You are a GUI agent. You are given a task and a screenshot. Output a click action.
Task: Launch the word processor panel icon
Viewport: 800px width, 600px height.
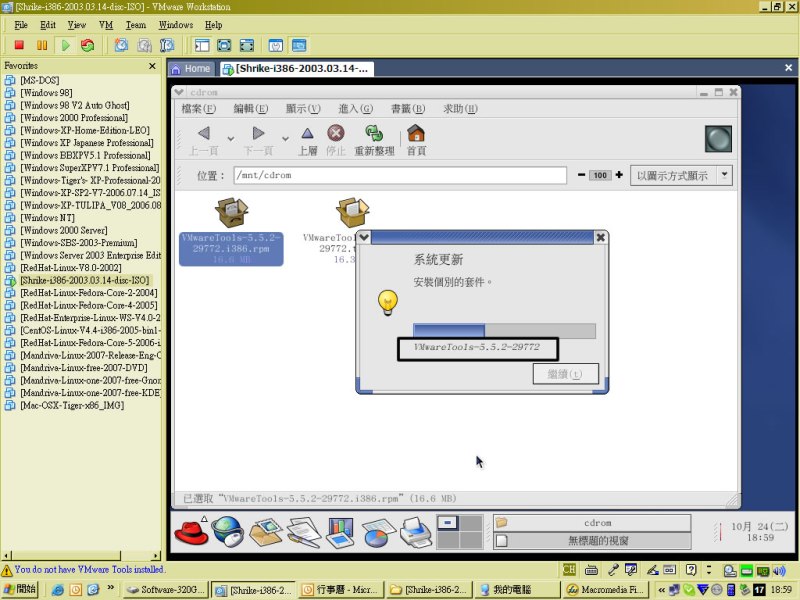[303, 532]
